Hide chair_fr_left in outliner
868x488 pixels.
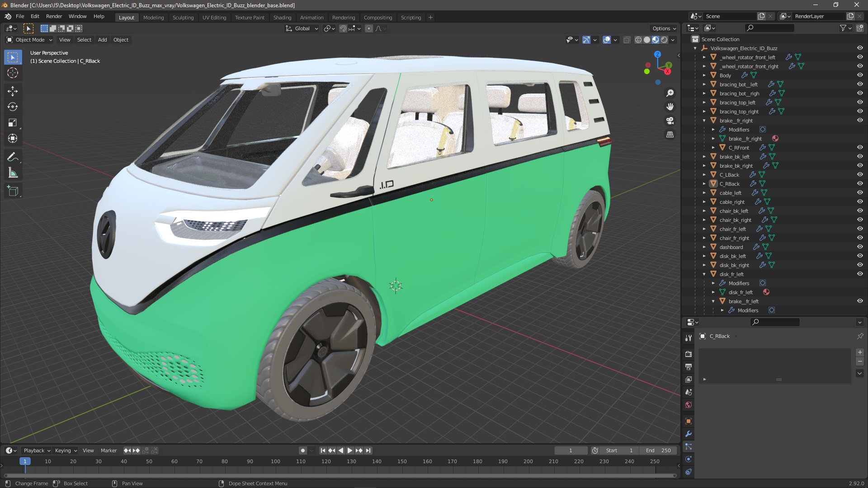click(x=860, y=229)
